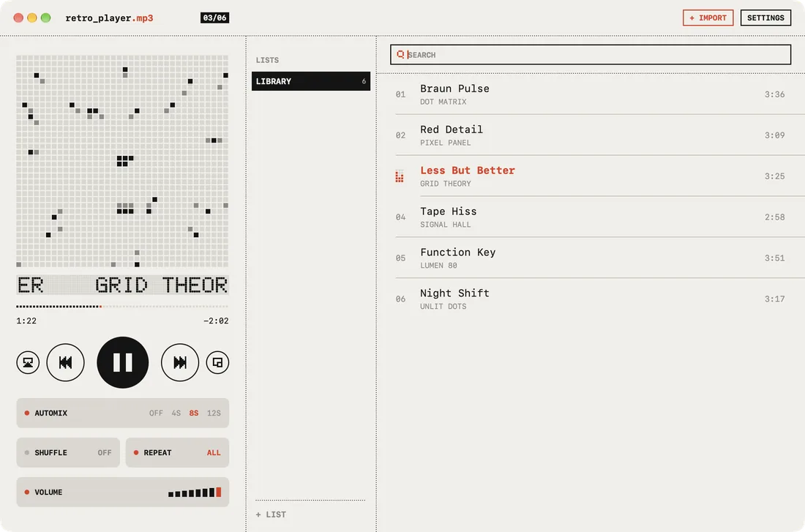Click the Automix label

(x=50, y=413)
